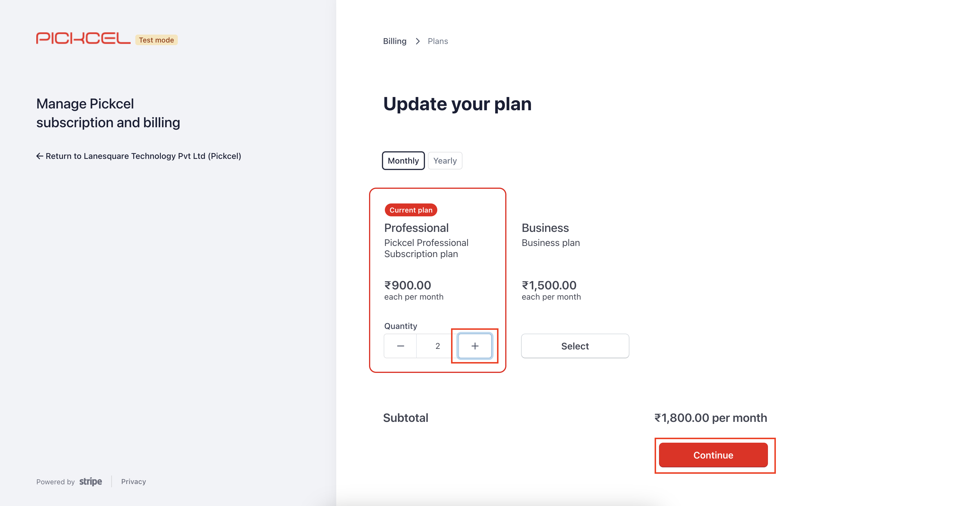The width and height of the screenshot is (980, 506).
Task: Switch billing interval to Yearly
Action: [x=445, y=161]
